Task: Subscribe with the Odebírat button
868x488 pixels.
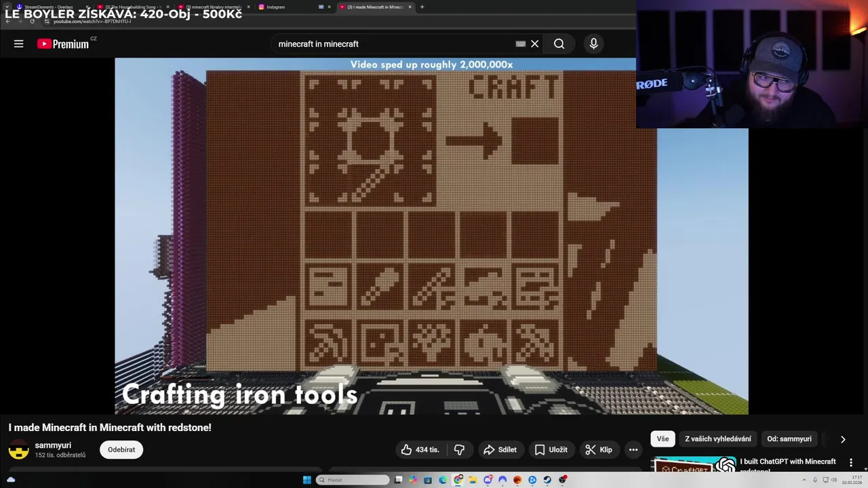Action: (121, 449)
